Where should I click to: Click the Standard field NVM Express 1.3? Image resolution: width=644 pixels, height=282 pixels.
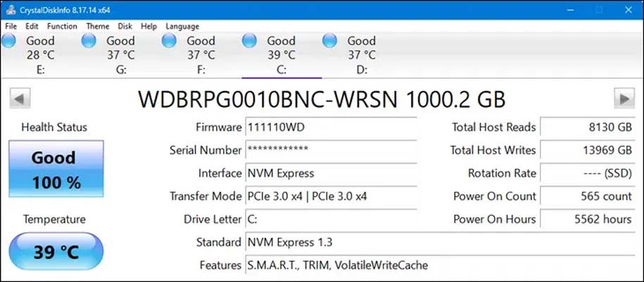[440, 242]
